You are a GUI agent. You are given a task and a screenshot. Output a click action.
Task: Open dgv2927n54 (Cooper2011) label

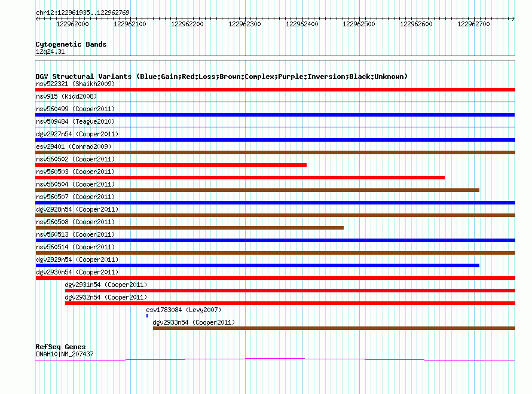coord(77,134)
